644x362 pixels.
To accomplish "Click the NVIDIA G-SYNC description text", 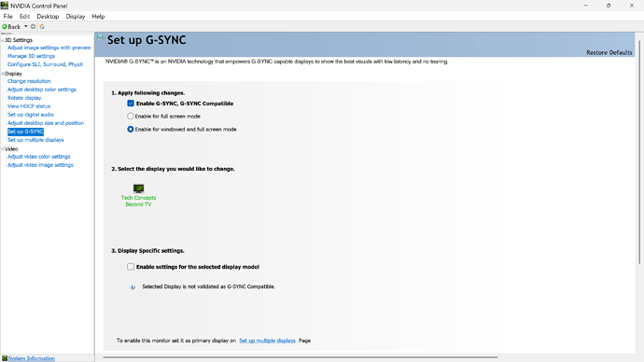I will coord(276,62).
